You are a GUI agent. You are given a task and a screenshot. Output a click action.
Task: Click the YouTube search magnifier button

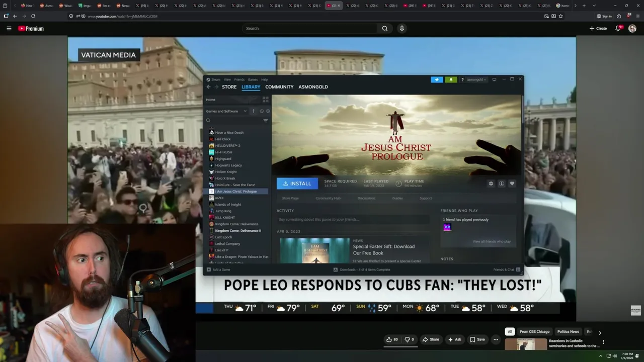385,29
